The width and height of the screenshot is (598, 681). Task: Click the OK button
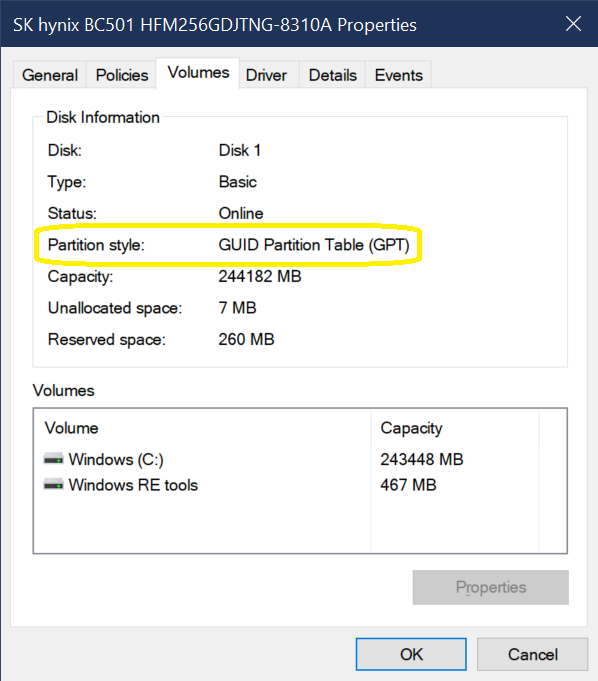411,654
